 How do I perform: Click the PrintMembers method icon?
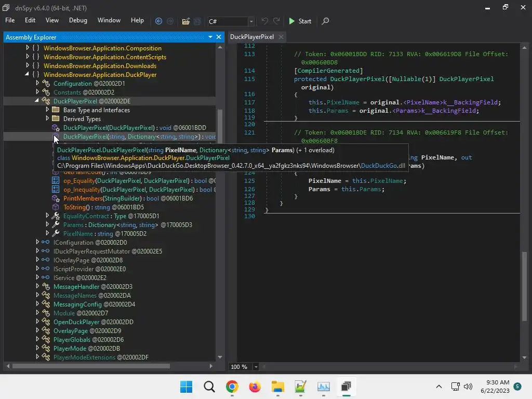(x=56, y=198)
